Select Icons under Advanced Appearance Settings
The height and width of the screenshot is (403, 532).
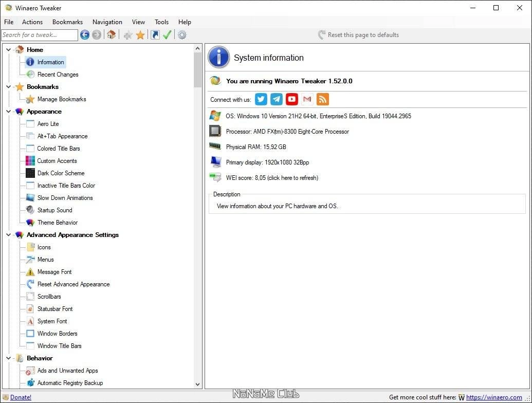44,247
